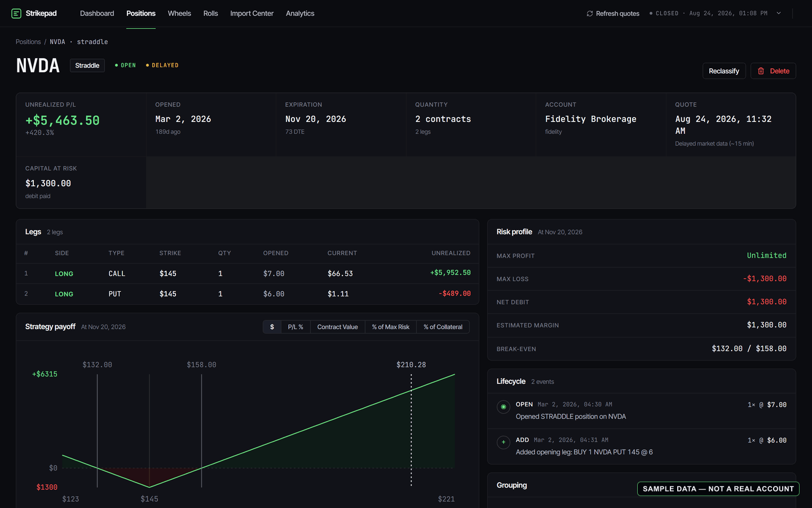
Task: Select the Positions nav tab
Action: pos(141,14)
